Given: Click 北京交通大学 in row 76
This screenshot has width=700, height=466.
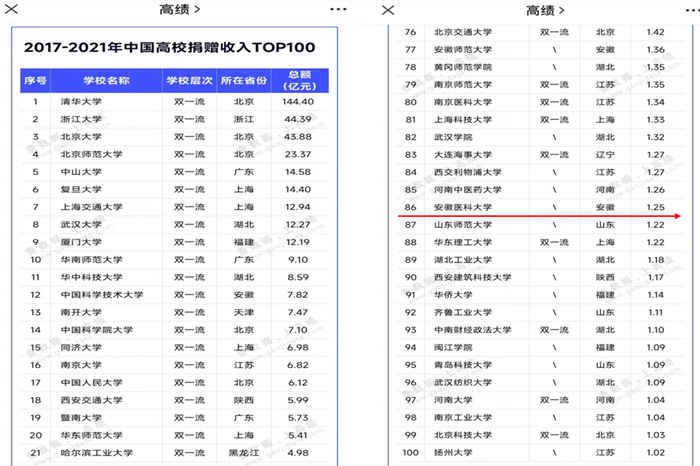Looking at the screenshot, I should pos(463,32).
